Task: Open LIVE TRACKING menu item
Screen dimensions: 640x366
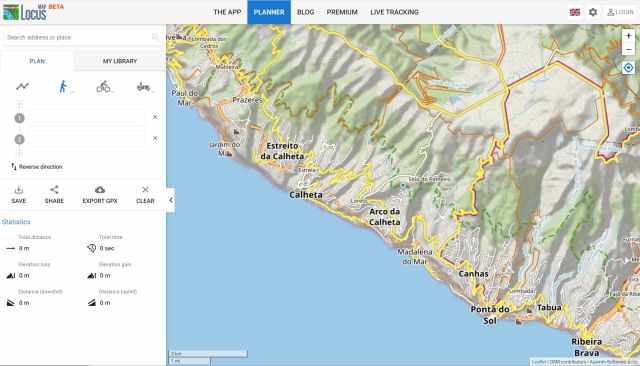Action: tap(394, 12)
